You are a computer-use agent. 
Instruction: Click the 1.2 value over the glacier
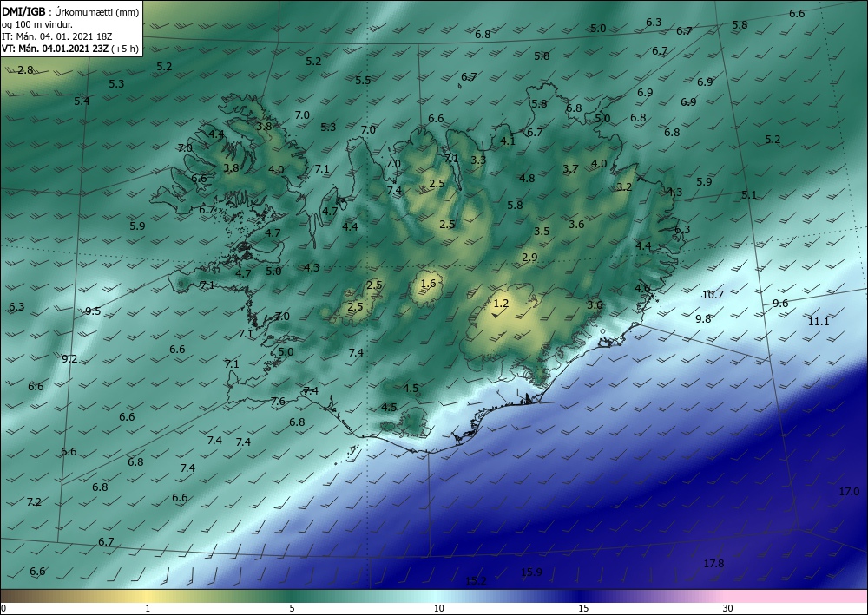pos(501,303)
